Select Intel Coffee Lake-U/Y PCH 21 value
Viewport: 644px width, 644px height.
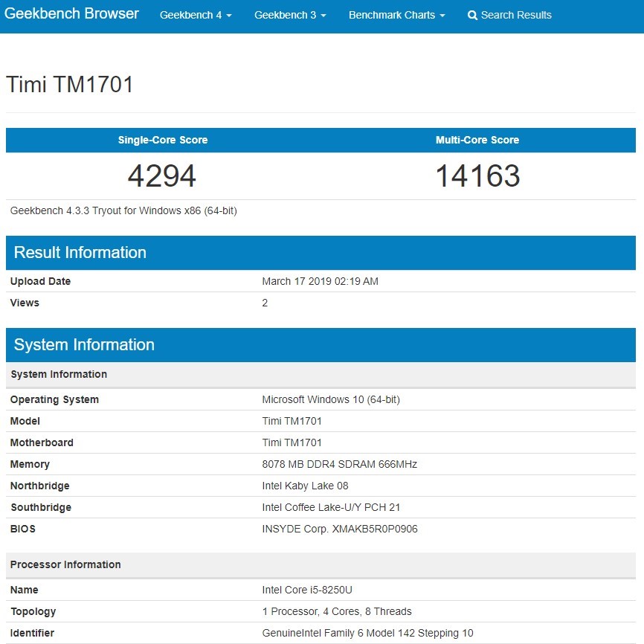pos(331,507)
